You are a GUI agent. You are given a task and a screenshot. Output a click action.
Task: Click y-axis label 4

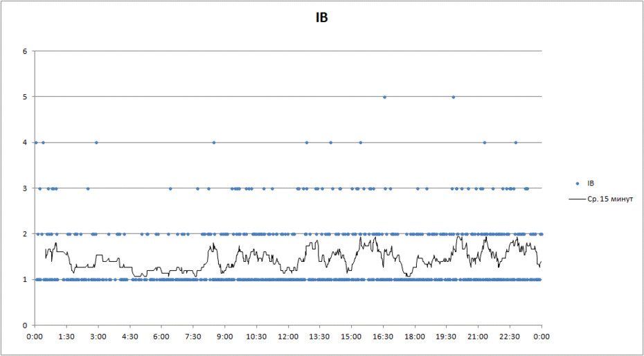25,143
